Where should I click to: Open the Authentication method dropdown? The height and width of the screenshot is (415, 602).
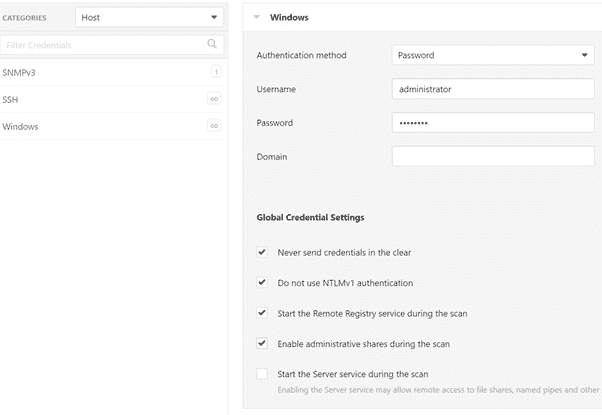493,55
